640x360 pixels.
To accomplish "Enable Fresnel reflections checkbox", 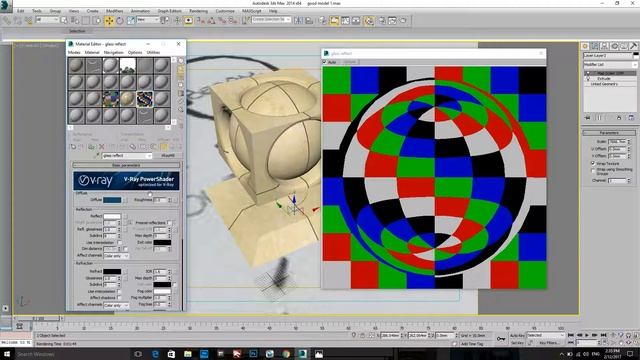I will [x=170, y=223].
